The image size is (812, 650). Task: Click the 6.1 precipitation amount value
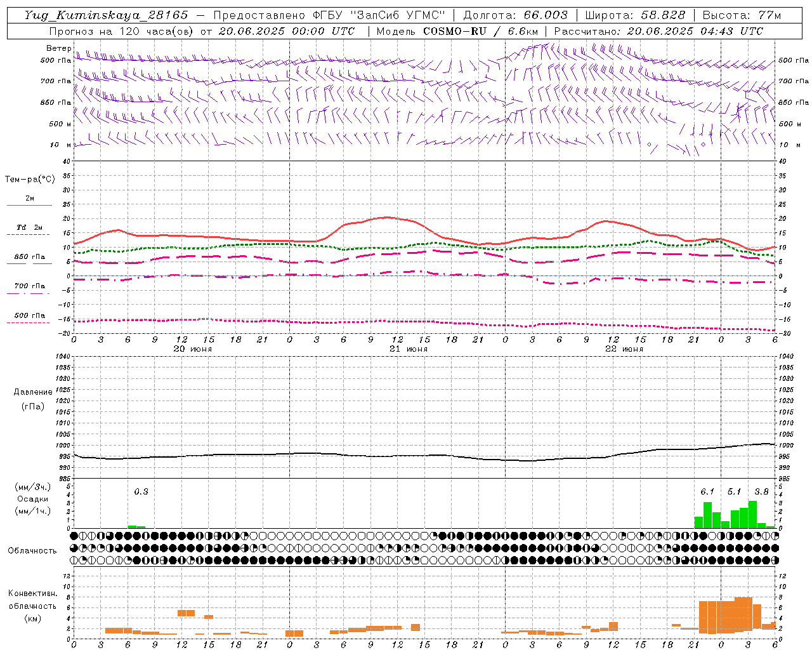tap(707, 491)
